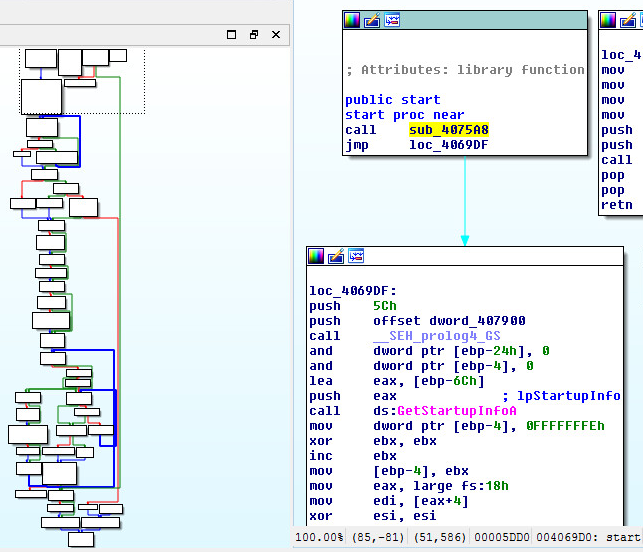This screenshot has height=552, width=643.
Task: Select the highlighted sub_4075A8 call target
Action: click(448, 130)
